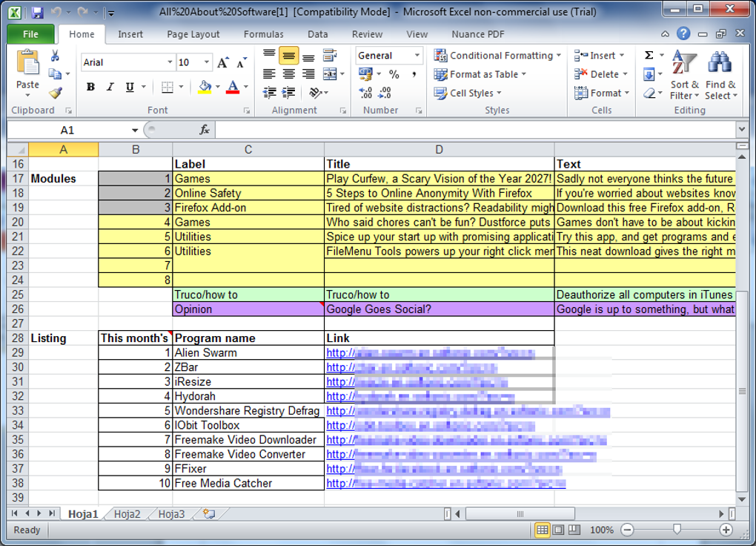The height and width of the screenshot is (546, 756).
Task: Open Find & Select binoculars
Action: [720, 76]
